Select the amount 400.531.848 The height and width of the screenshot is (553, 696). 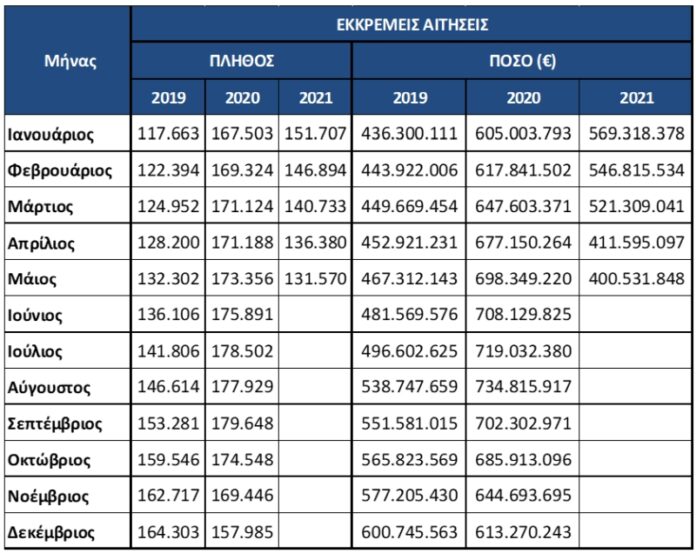[x=636, y=278]
